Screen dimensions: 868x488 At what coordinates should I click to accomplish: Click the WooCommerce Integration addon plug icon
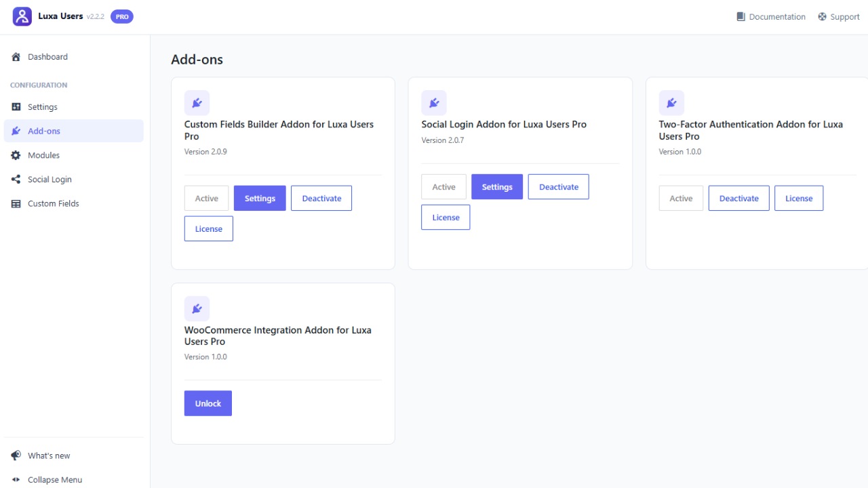pos(197,308)
